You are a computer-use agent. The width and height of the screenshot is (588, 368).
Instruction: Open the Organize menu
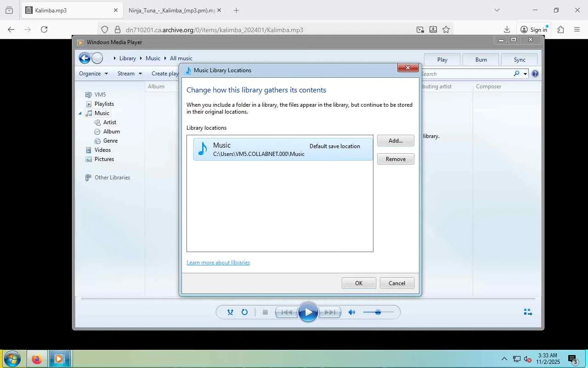93,74
